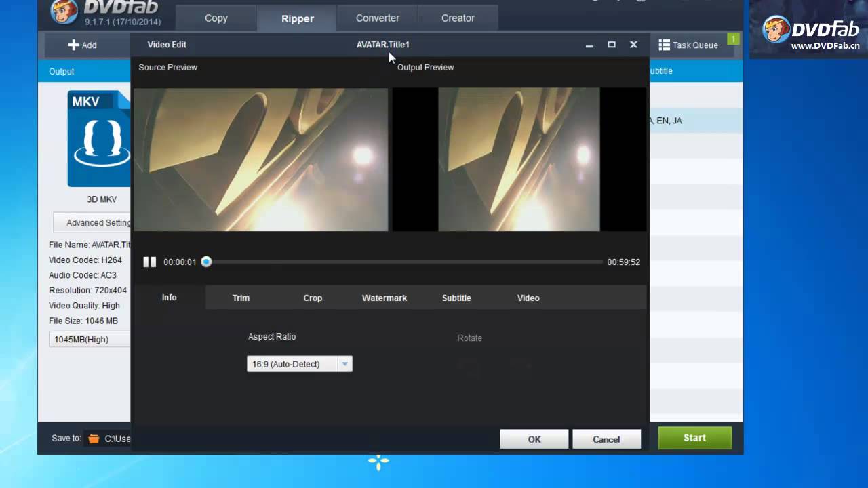
Task: Open the Subtitle tab in Video Edit
Action: pos(456,298)
